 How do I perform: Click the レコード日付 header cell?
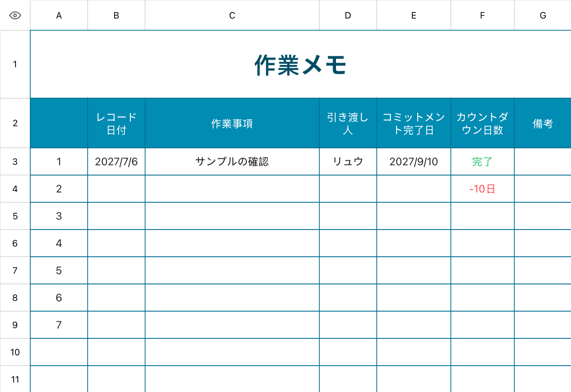[x=116, y=123]
